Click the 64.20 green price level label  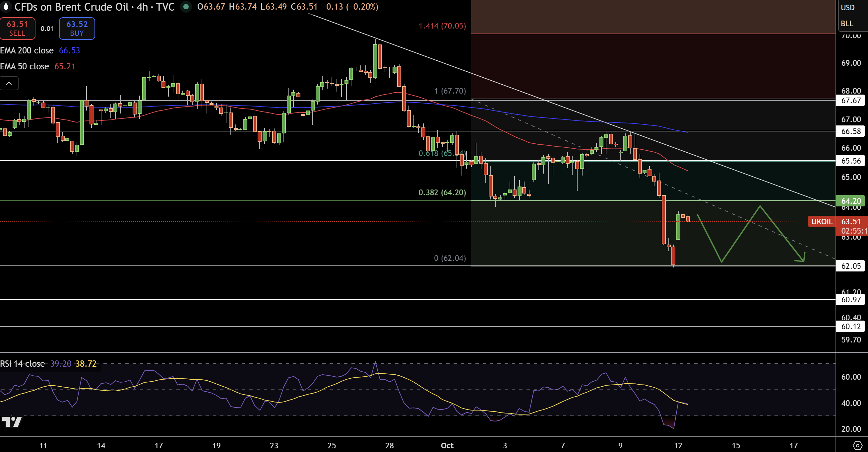click(850, 201)
